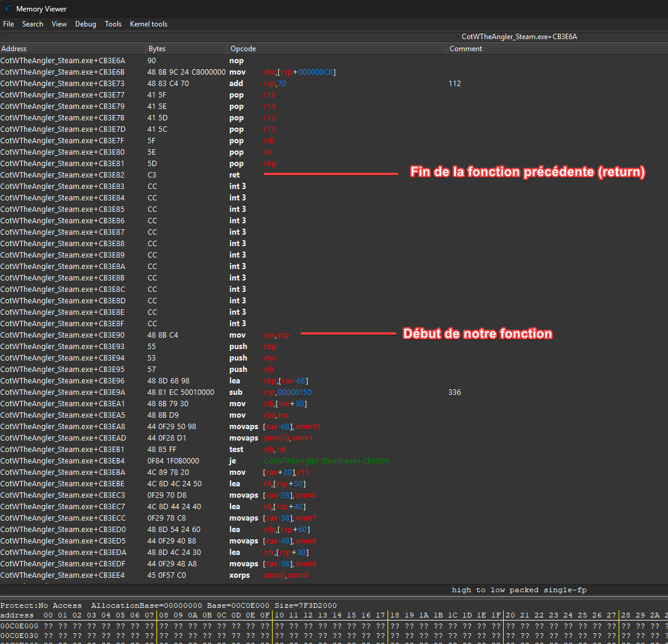Click the Memory Viewer window icon
The image size is (668, 644).
(x=8, y=8)
